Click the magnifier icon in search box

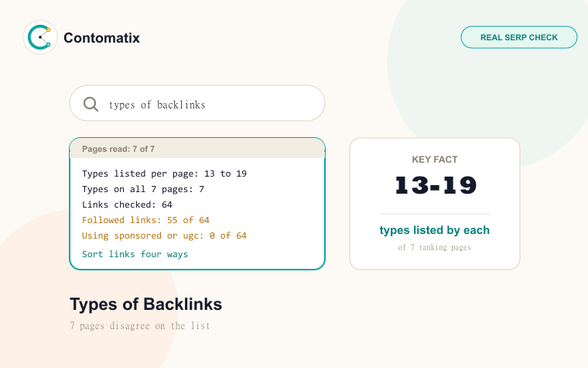point(91,104)
